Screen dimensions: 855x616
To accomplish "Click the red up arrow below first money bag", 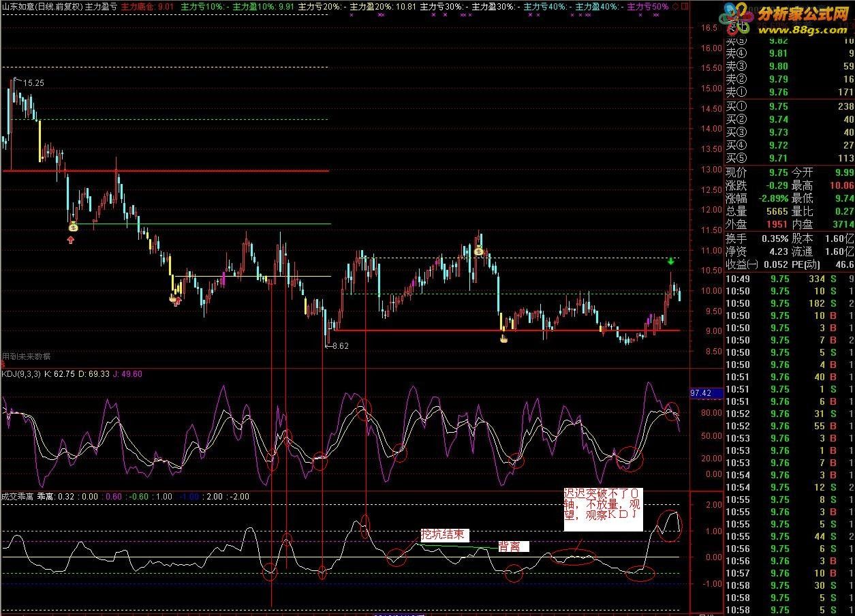I will tap(72, 238).
